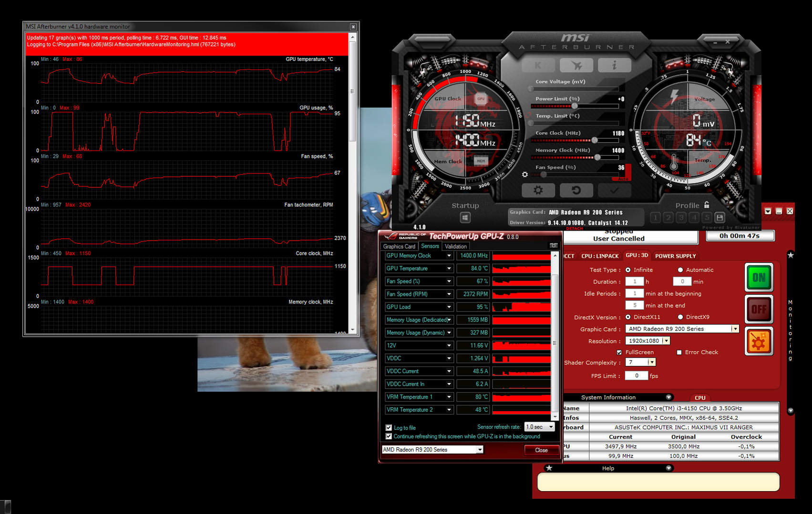
Task: Open fan settings via small gear beside Fan Speed
Action: pos(525,174)
